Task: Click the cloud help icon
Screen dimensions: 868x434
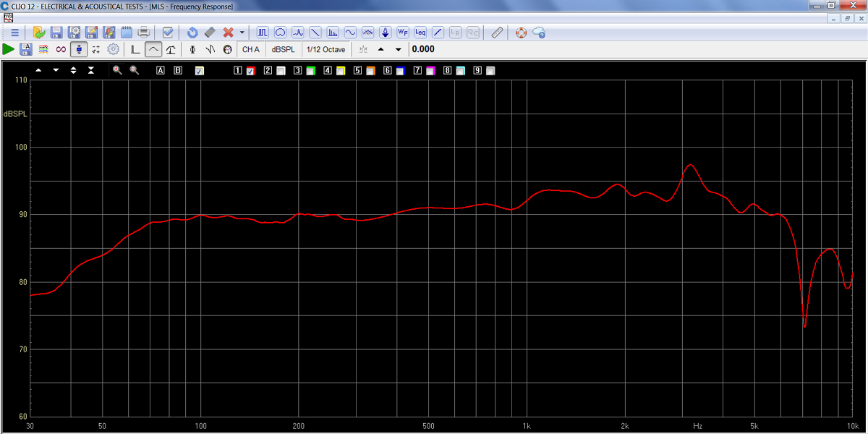Action: pyautogui.click(x=539, y=33)
